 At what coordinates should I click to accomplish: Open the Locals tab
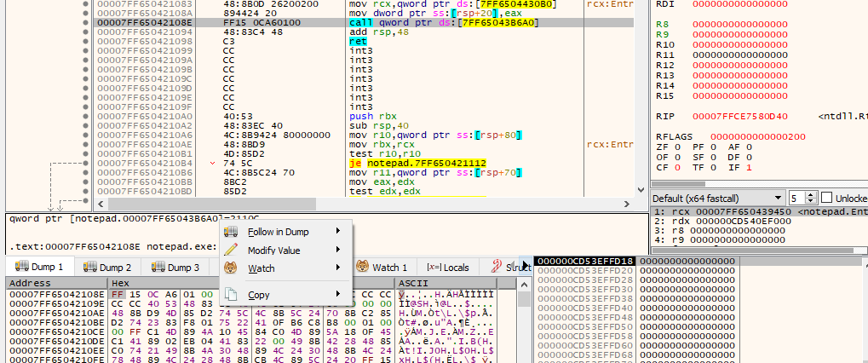448,268
